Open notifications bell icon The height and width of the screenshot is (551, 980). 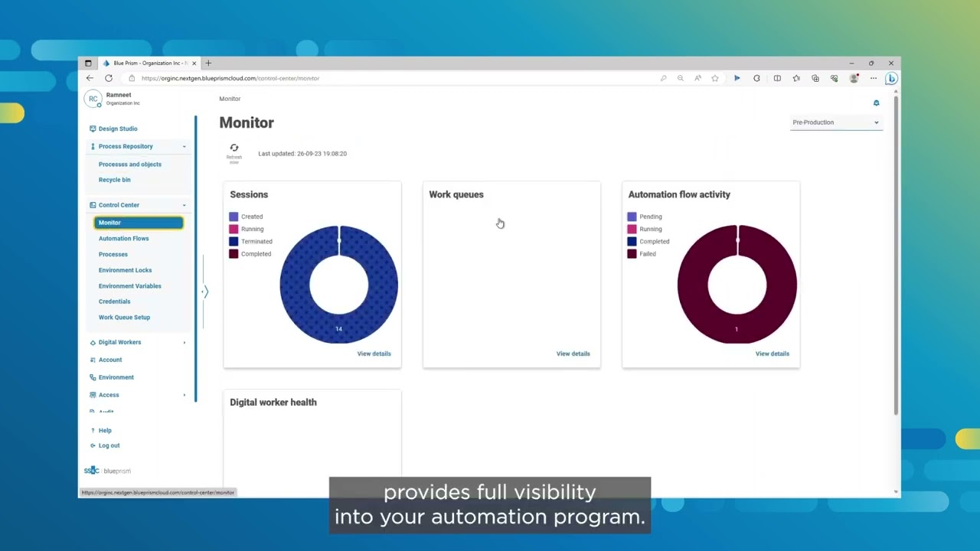876,103
